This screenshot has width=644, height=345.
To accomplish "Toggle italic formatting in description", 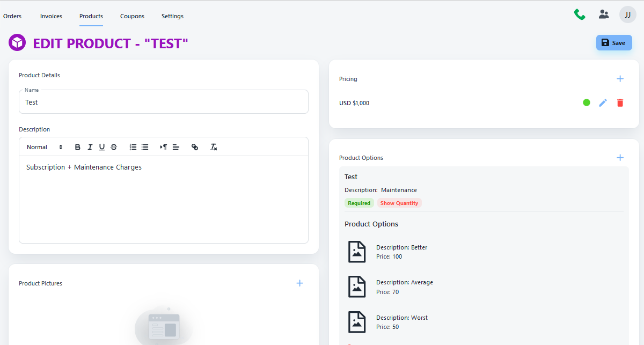I will coord(90,147).
